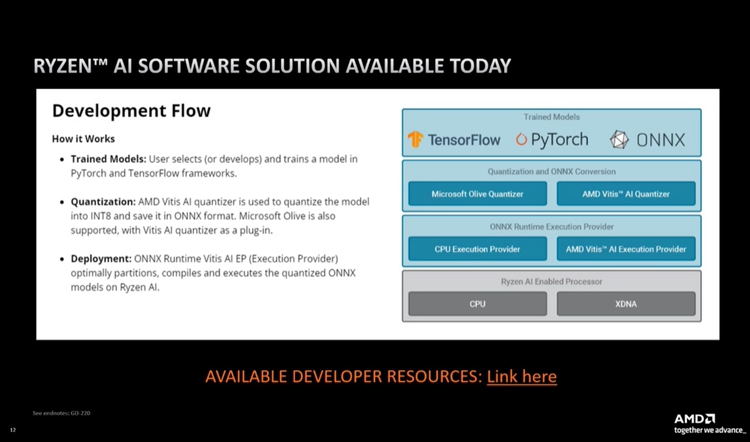Click the 'together we advance_' tagline
This screenshot has width=750, height=442.
[709, 431]
